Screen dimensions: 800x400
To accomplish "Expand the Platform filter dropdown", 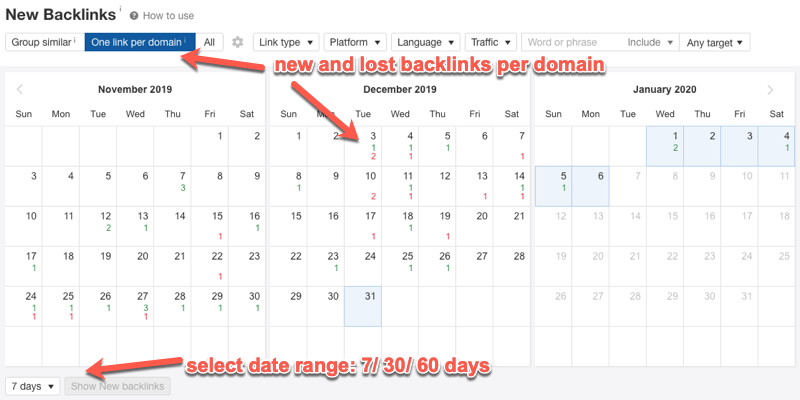I will pyautogui.click(x=355, y=42).
